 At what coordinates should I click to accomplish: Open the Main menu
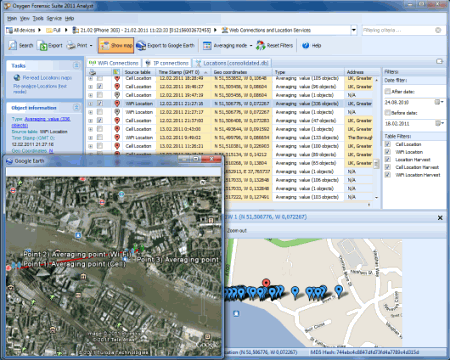point(12,18)
